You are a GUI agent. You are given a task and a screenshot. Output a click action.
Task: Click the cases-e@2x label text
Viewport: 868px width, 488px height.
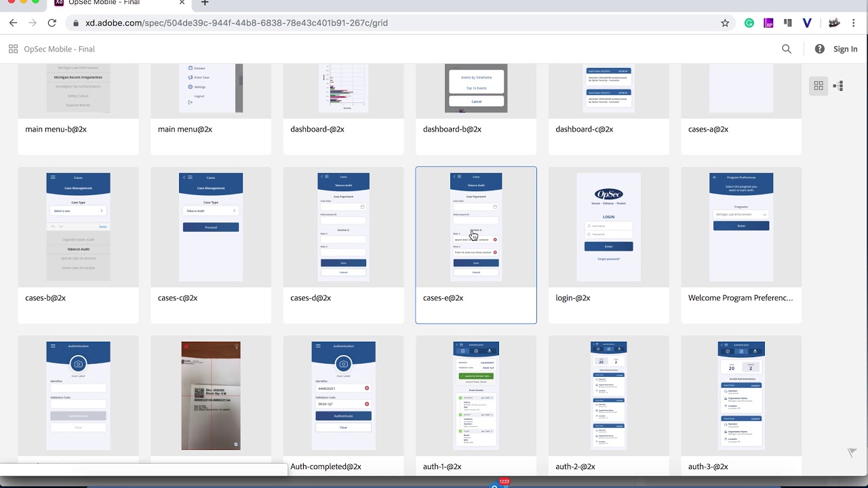coord(443,298)
